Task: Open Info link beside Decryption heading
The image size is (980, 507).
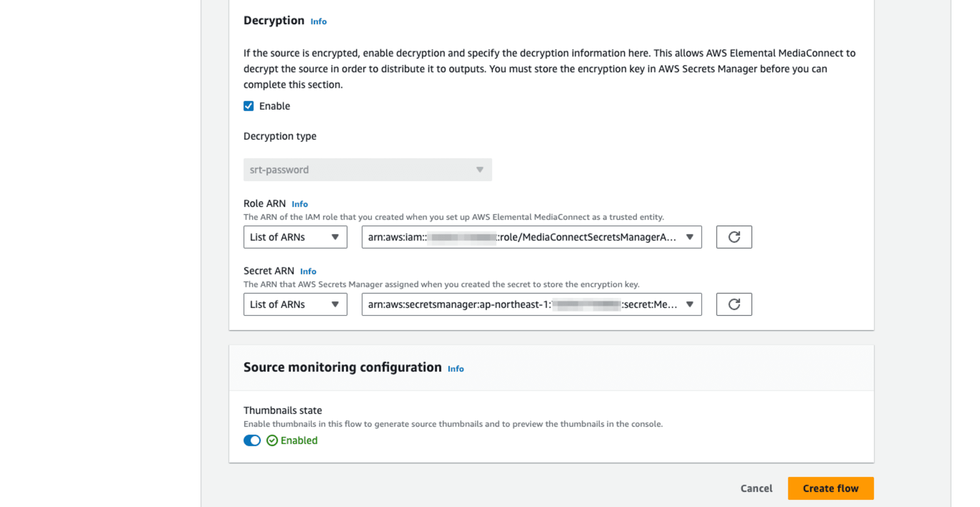Action: point(318,22)
